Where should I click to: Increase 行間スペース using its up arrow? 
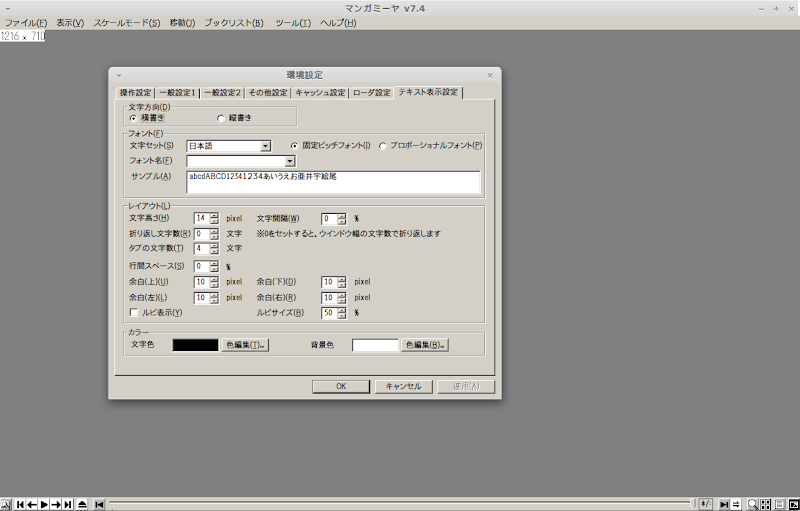tap(215, 264)
